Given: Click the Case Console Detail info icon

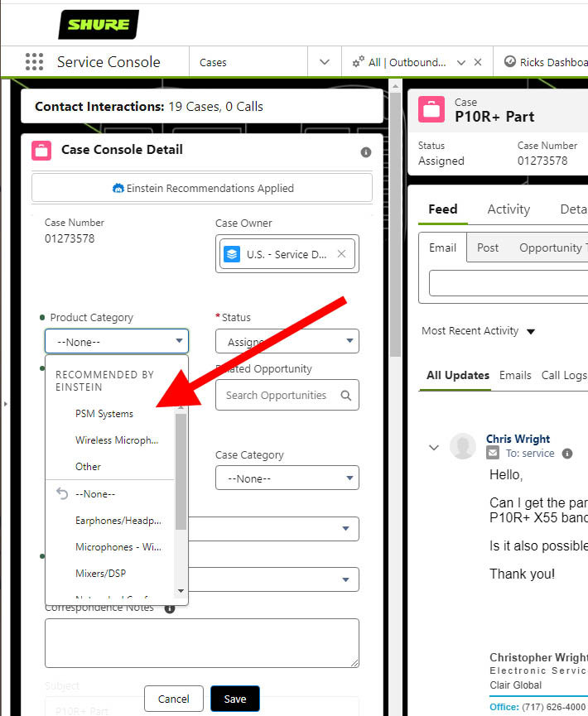Looking at the screenshot, I should coord(365,152).
